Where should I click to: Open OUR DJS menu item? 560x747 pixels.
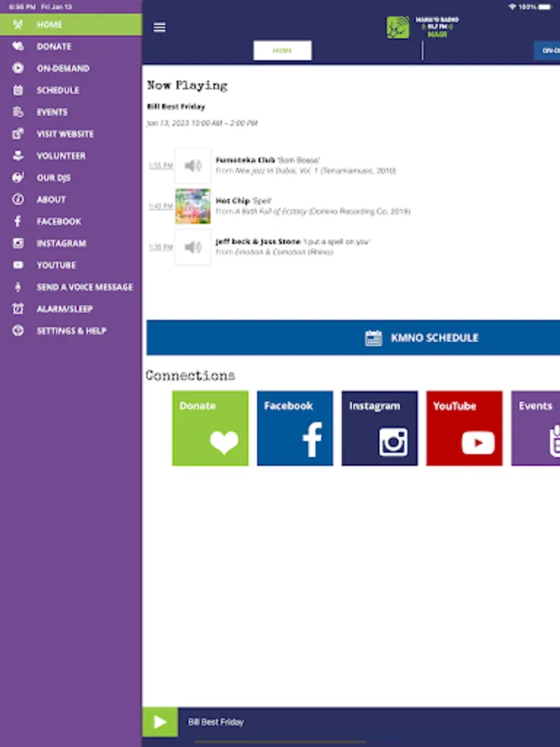coord(53,178)
